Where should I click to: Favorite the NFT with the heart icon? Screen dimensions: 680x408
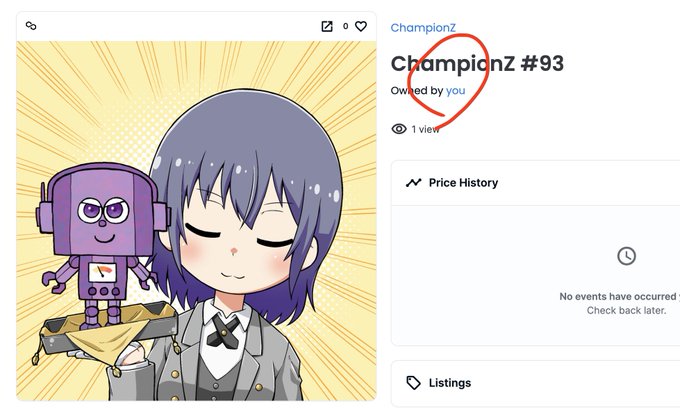tap(361, 26)
